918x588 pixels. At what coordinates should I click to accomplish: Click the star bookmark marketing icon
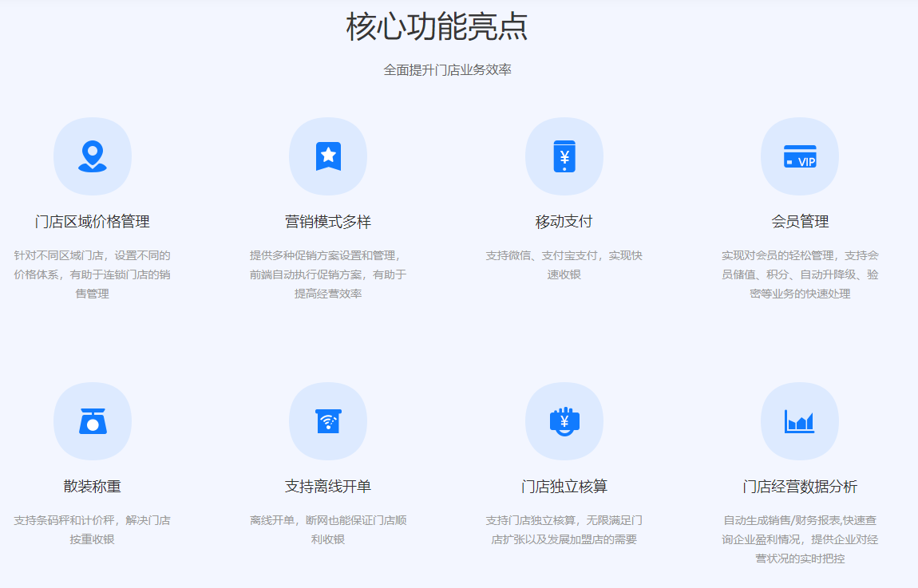coord(328,156)
